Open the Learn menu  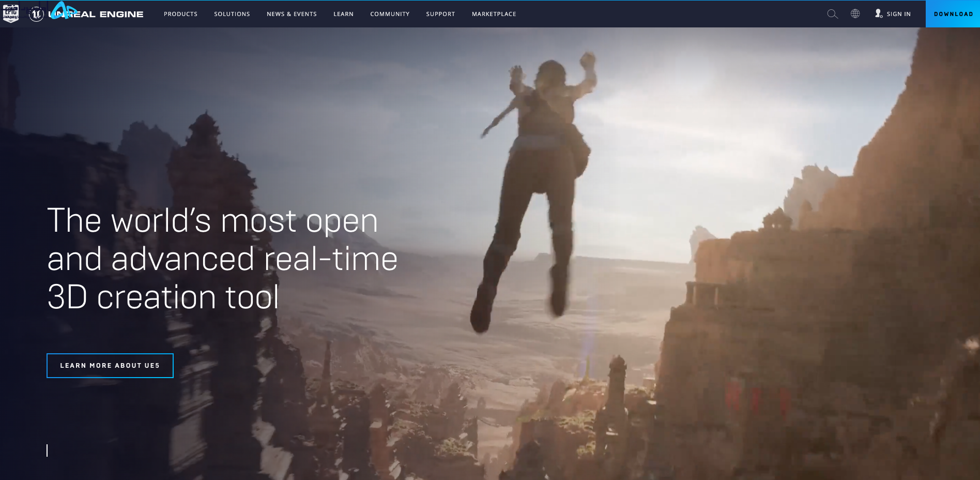(x=343, y=14)
